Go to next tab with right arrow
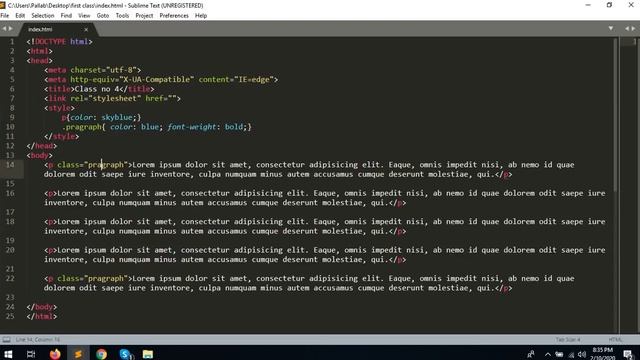Viewport: 640px width, 360px height. point(11,29)
